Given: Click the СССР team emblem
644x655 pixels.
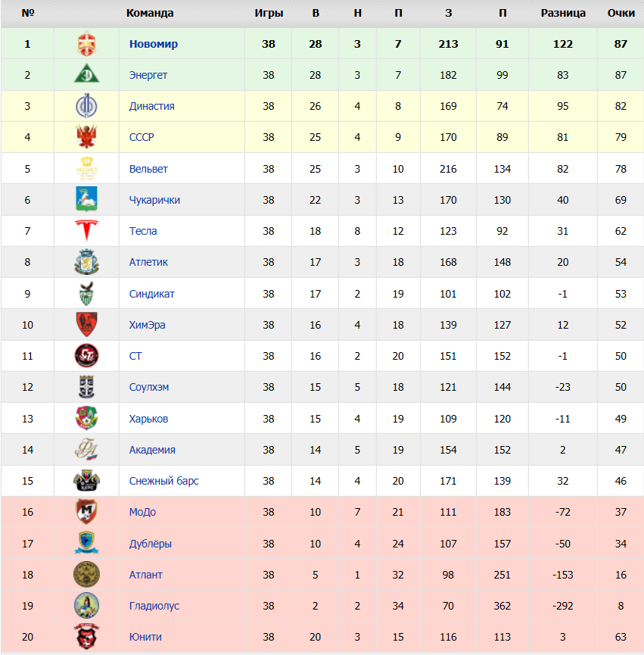Looking at the screenshot, I should click(x=86, y=136).
